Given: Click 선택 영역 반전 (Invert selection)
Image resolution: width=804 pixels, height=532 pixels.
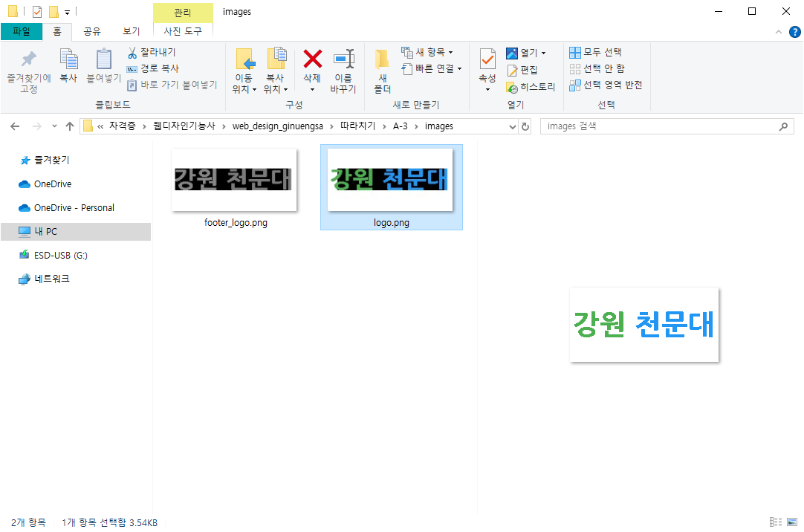Looking at the screenshot, I should point(606,85).
